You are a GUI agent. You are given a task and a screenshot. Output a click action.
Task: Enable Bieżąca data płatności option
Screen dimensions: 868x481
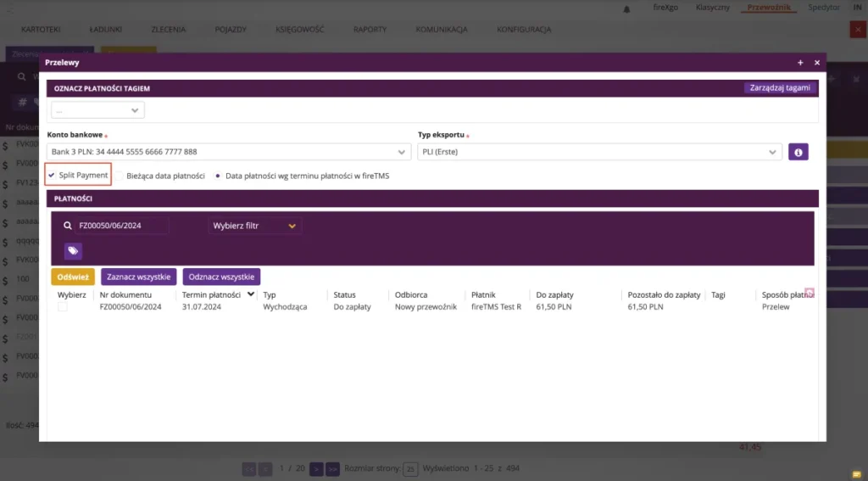(119, 176)
